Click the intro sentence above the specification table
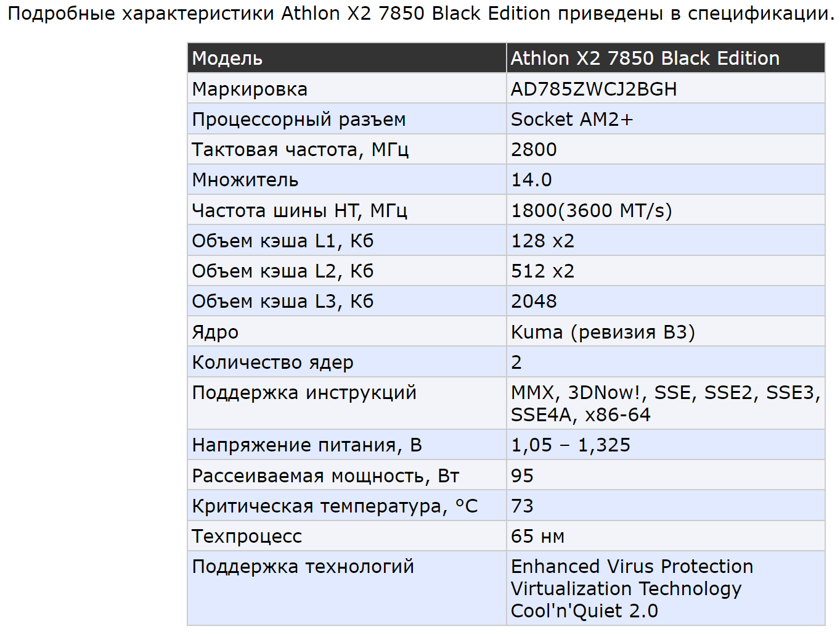The image size is (840, 634). point(420,14)
